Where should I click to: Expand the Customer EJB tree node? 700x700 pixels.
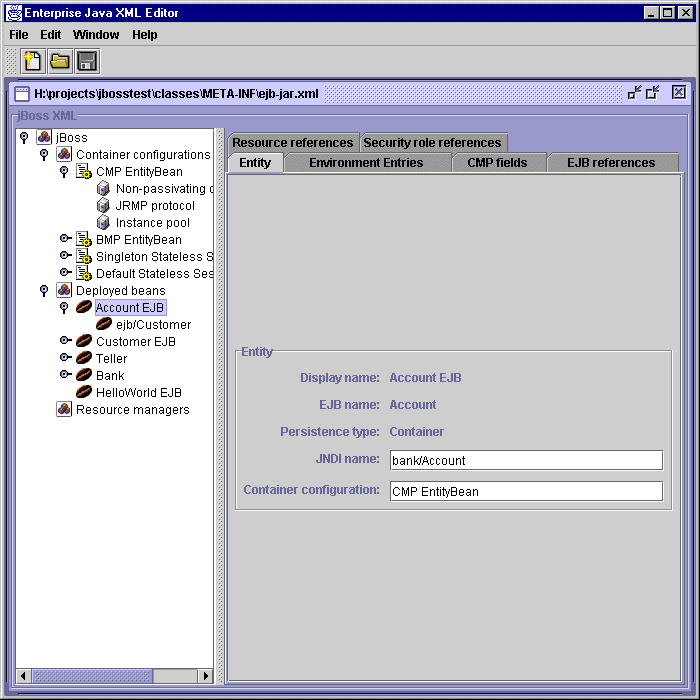click(64, 341)
